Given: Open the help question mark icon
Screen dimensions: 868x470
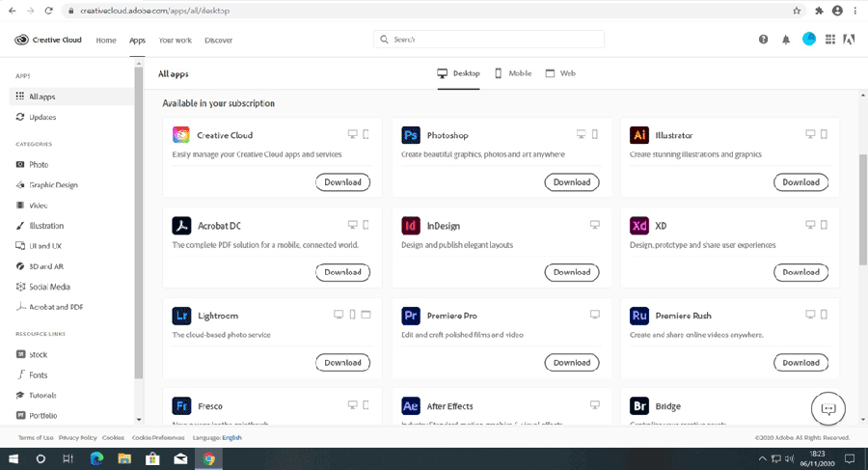Looking at the screenshot, I should coord(764,40).
